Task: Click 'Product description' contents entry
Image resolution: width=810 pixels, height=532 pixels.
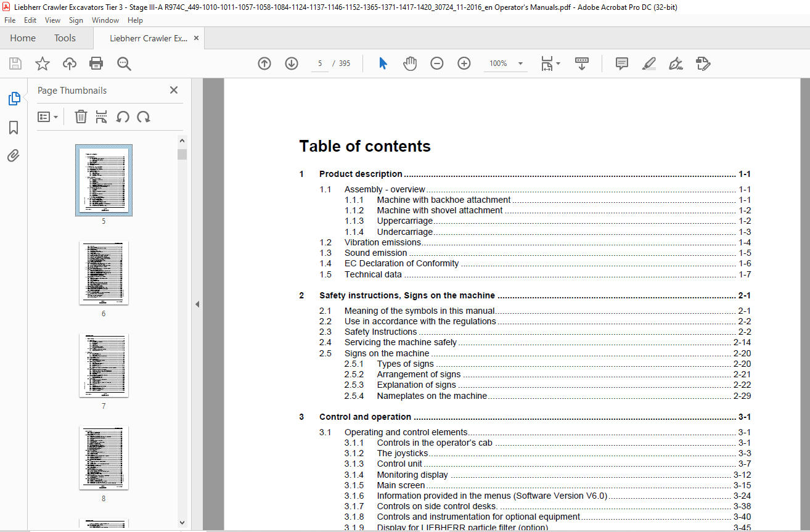Action: (361, 174)
